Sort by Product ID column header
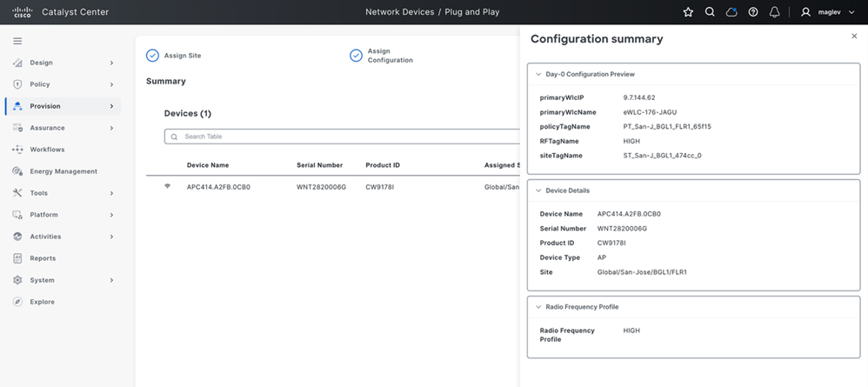Viewport: 868px width, 387px height. coord(383,165)
